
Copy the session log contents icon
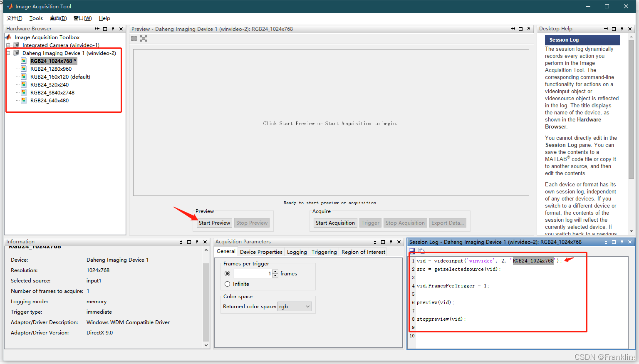[x=421, y=251]
